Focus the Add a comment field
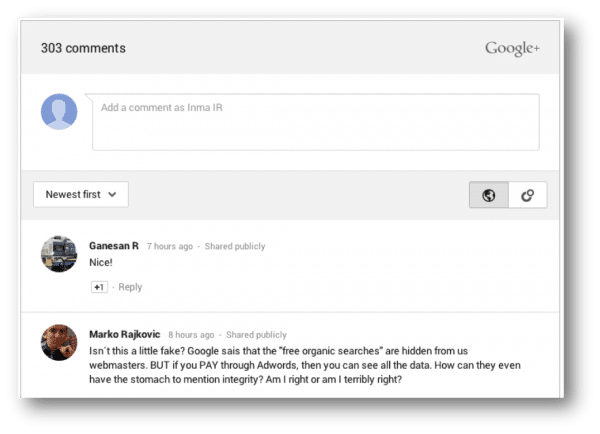 [316, 122]
